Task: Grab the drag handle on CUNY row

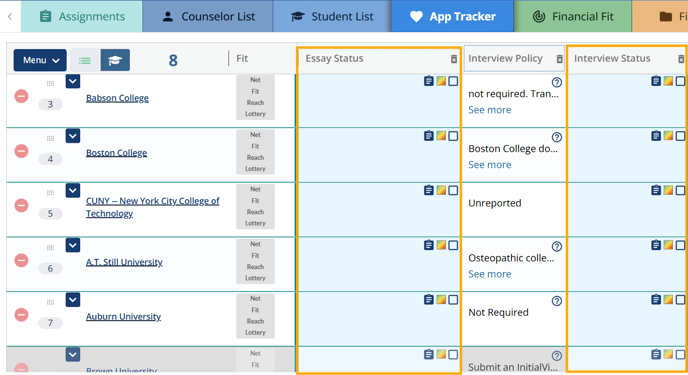Action: pos(50,193)
